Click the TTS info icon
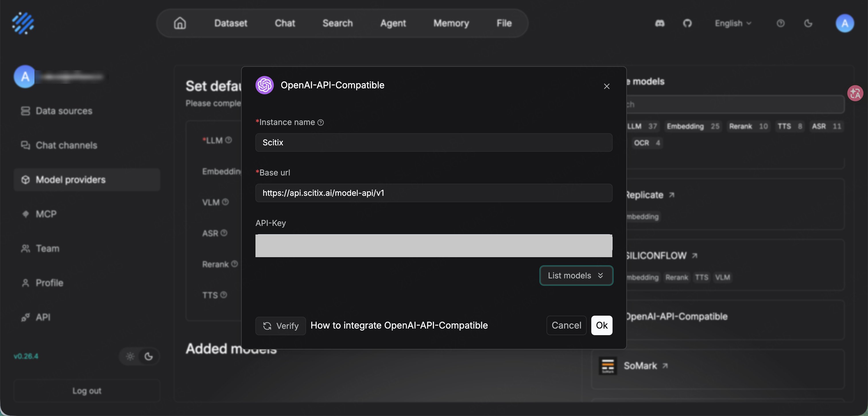868x416 pixels. 223,295
